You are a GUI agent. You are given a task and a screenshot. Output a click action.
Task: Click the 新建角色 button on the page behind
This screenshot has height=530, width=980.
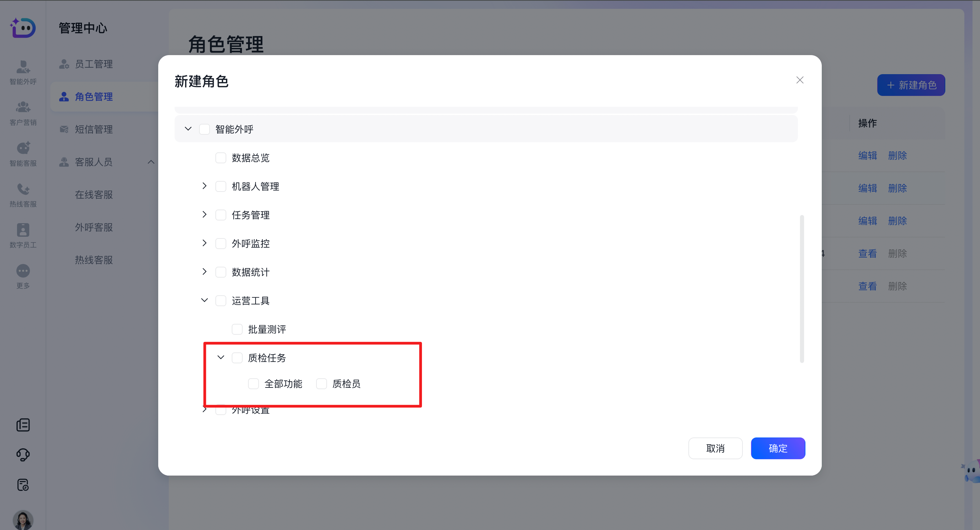(x=911, y=85)
